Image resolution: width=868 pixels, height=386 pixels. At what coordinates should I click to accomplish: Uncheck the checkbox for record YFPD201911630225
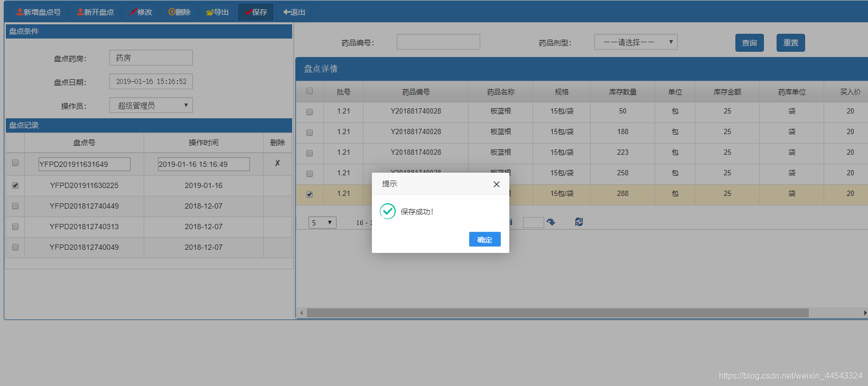[15, 185]
